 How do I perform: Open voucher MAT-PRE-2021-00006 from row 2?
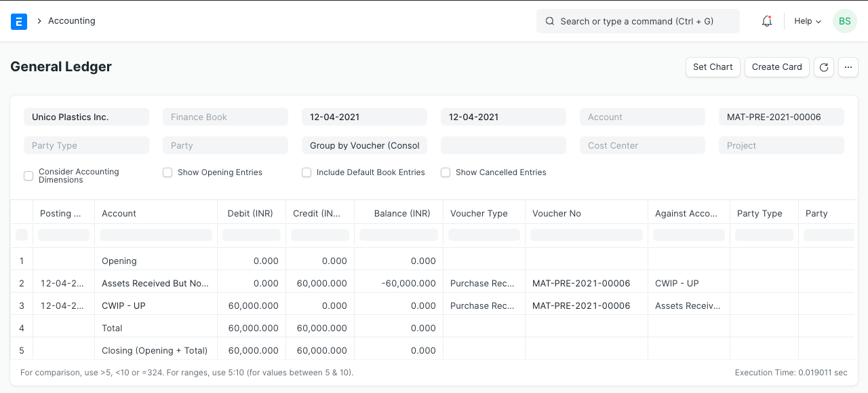pos(580,283)
